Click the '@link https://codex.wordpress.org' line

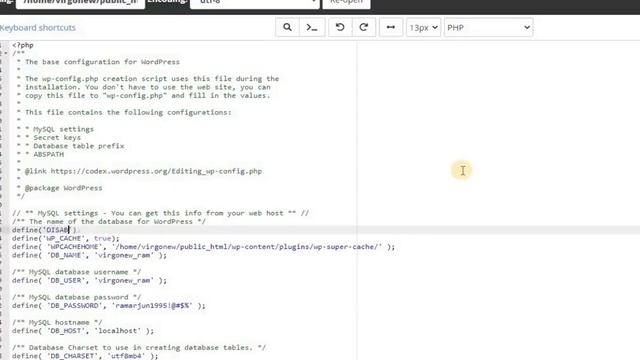[143, 171]
